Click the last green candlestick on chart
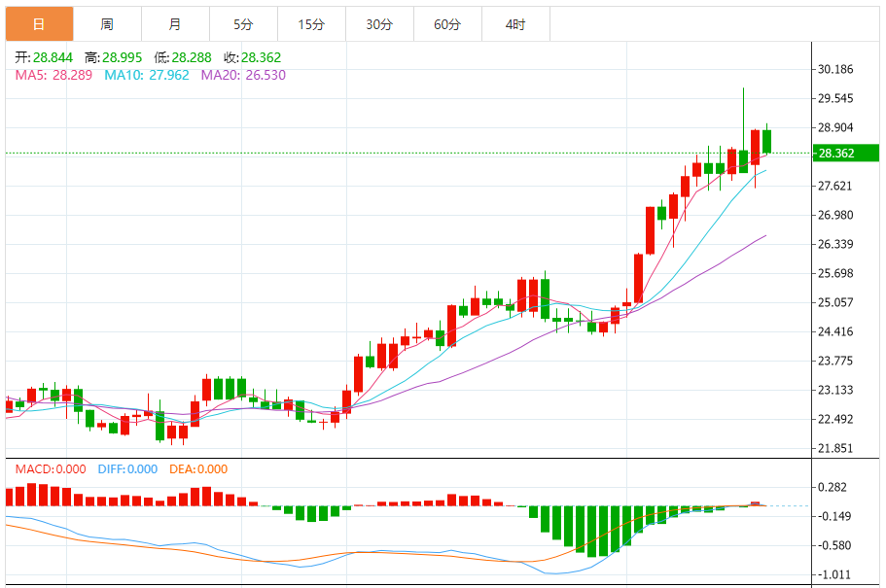This screenshot has width=886, height=588. click(x=766, y=139)
